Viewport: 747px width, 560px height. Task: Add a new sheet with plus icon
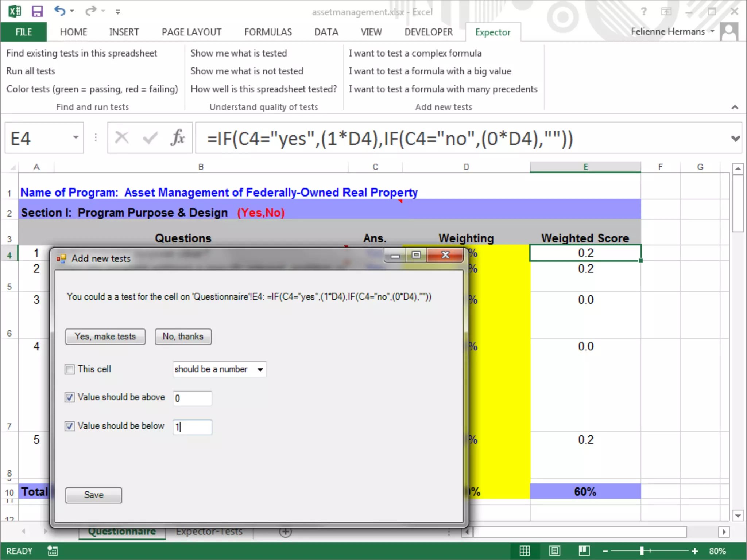[x=285, y=532]
